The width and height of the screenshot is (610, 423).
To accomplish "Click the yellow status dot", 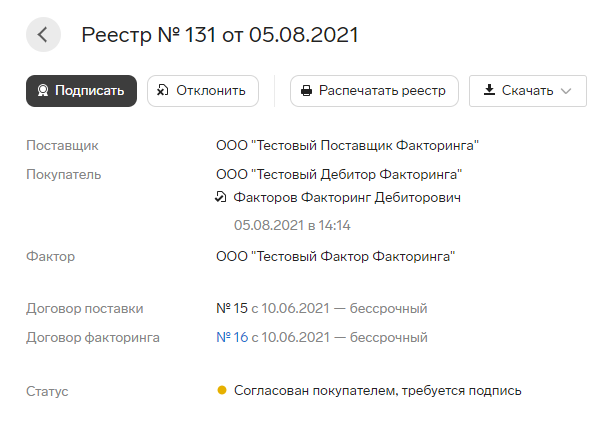I will point(222,390).
